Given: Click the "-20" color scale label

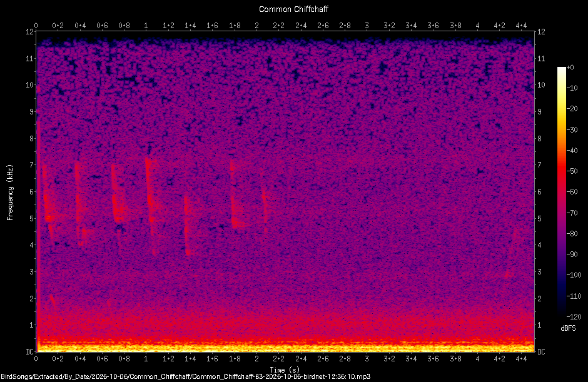Looking at the screenshot, I should (572, 109).
